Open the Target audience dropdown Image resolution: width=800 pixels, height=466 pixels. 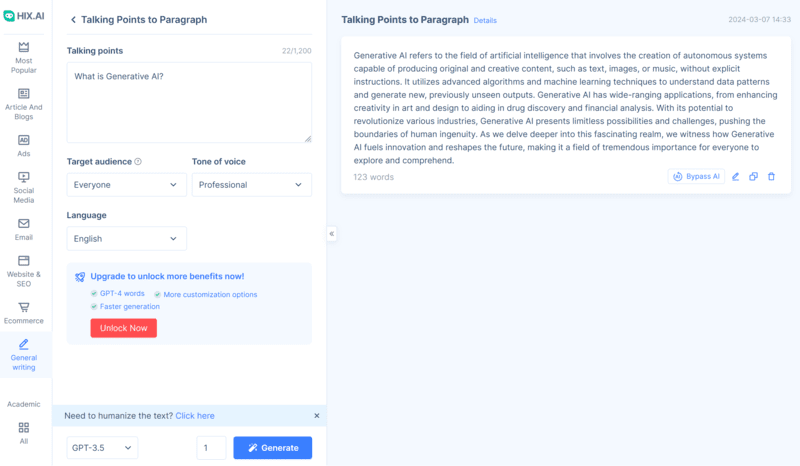(126, 185)
